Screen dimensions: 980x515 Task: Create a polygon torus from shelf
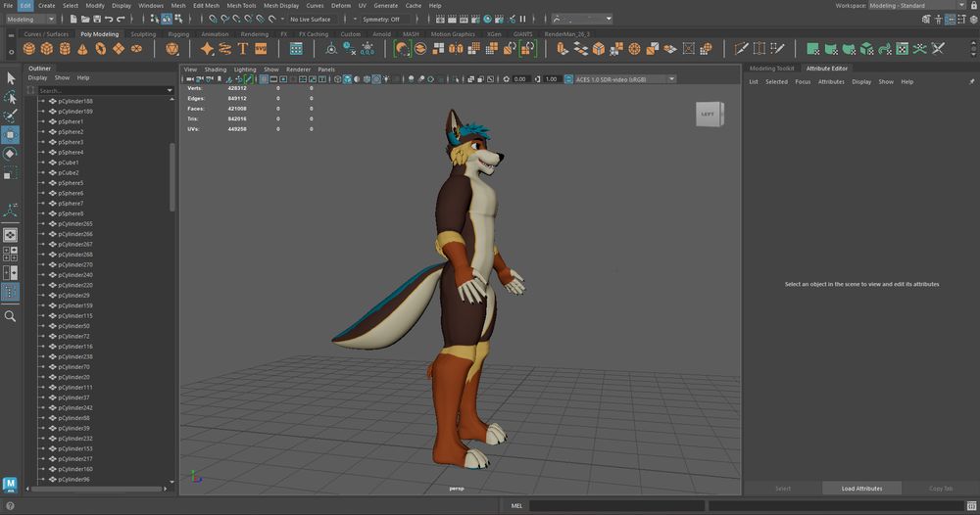[x=100, y=49]
